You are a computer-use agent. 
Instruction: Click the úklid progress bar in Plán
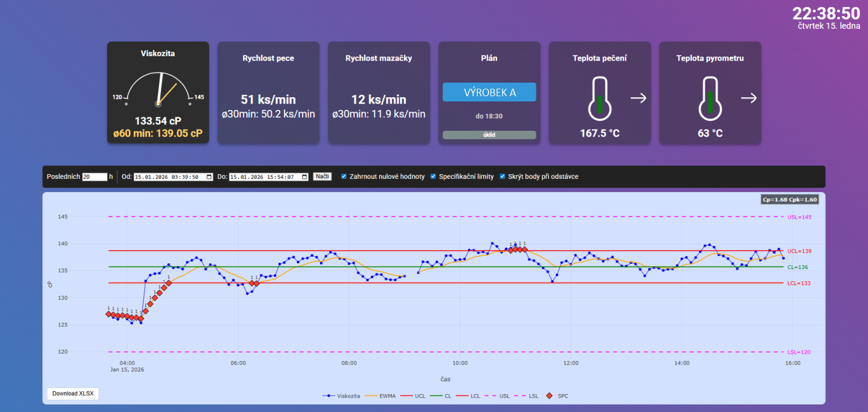(x=489, y=135)
